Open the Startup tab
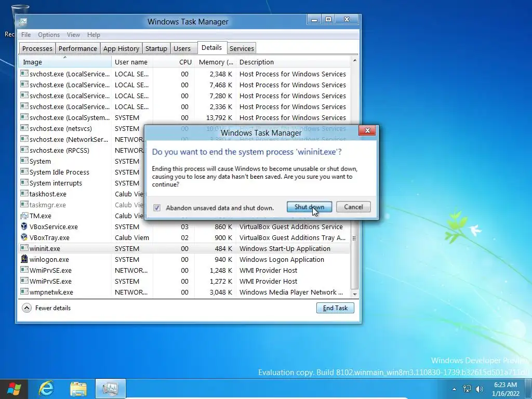This screenshot has width=532, height=399. click(x=156, y=48)
